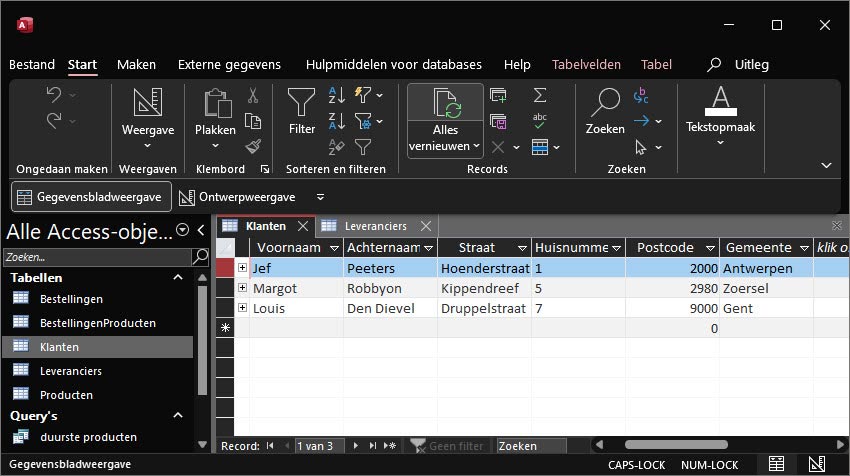
Task: Open the Gemeente column filter dropdown
Action: (804, 248)
